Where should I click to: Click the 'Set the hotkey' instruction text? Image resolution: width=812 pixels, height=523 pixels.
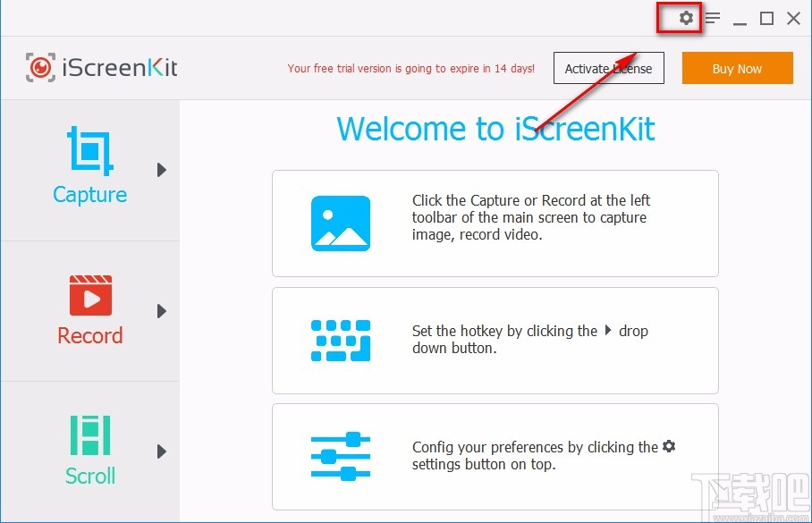(529, 339)
